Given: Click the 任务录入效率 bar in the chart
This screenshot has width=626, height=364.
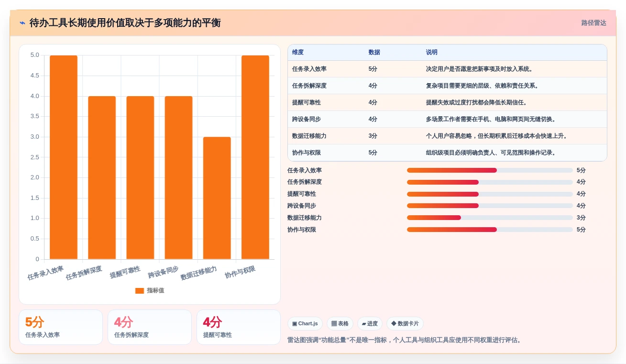Looking at the screenshot, I should coord(64,157).
